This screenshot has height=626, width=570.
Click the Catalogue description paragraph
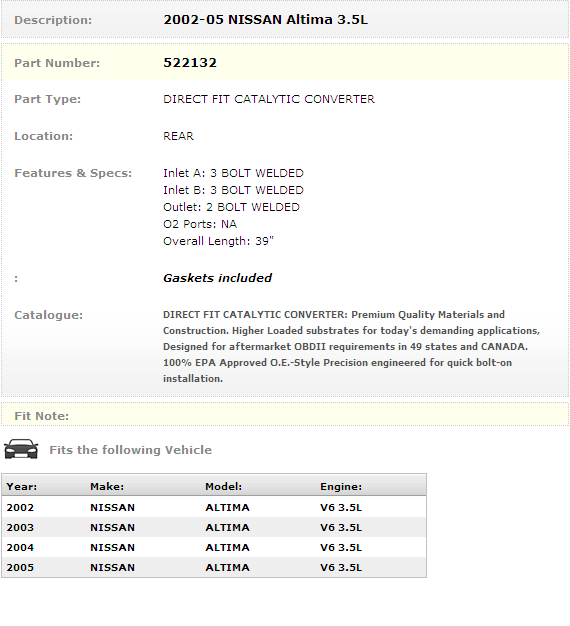351,347
